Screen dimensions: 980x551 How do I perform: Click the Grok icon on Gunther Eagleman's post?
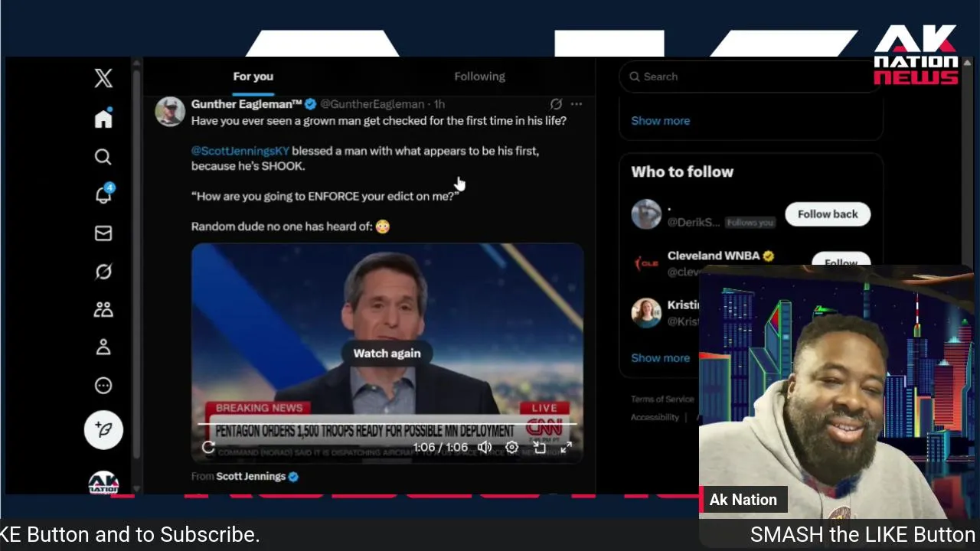556,104
